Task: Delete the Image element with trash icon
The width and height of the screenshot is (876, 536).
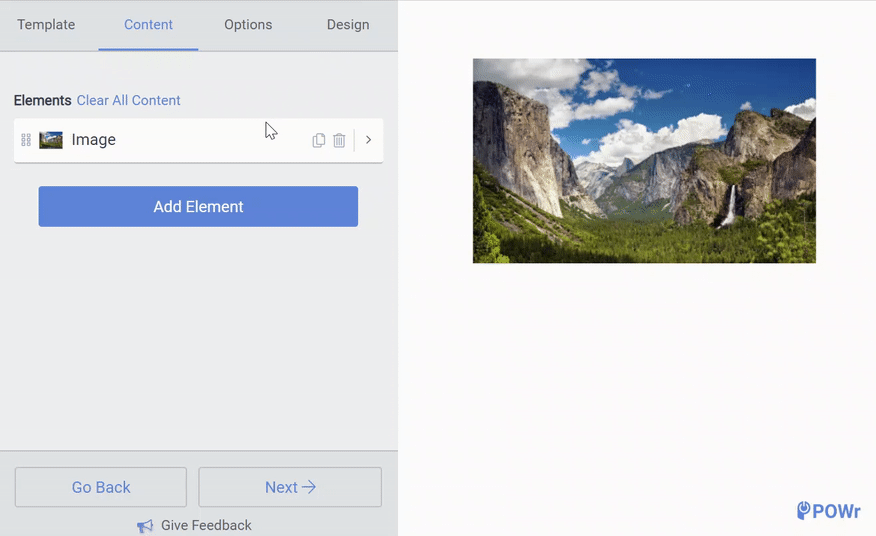Action: tap(339, 140)
